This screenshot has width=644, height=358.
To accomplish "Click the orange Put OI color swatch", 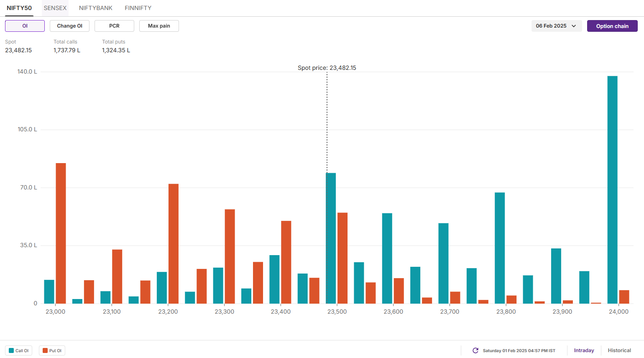I will (x=45, y=350).
